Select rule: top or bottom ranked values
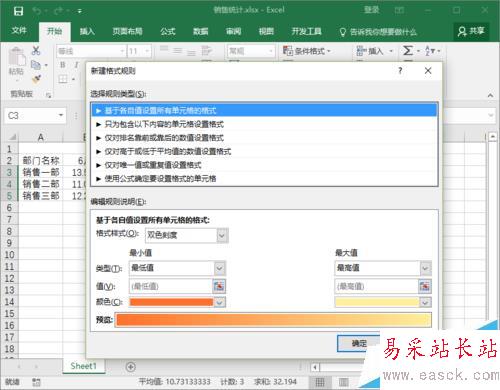Image resolution: width=500 pixels, height=390 pixels. 264,138
